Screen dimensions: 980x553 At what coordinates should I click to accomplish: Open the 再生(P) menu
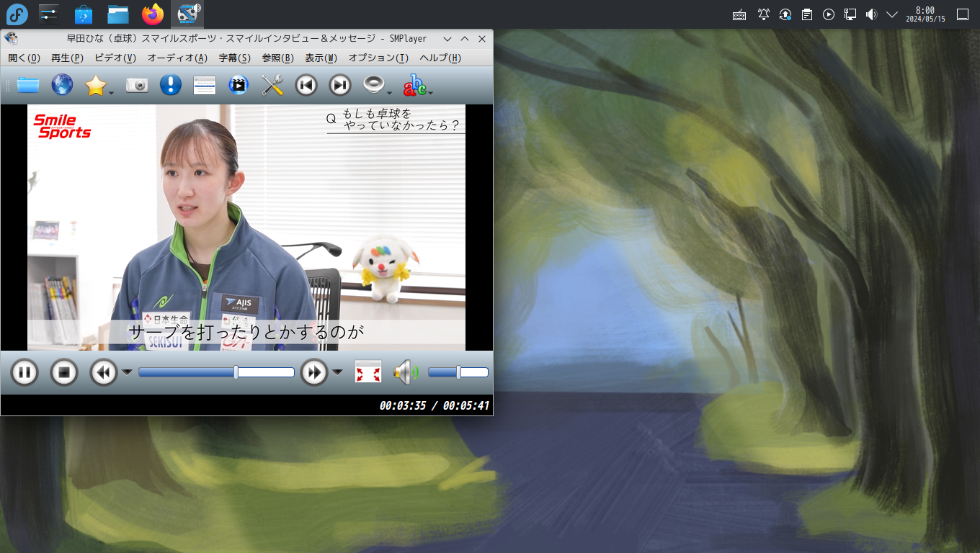click(x=67, y=58)
